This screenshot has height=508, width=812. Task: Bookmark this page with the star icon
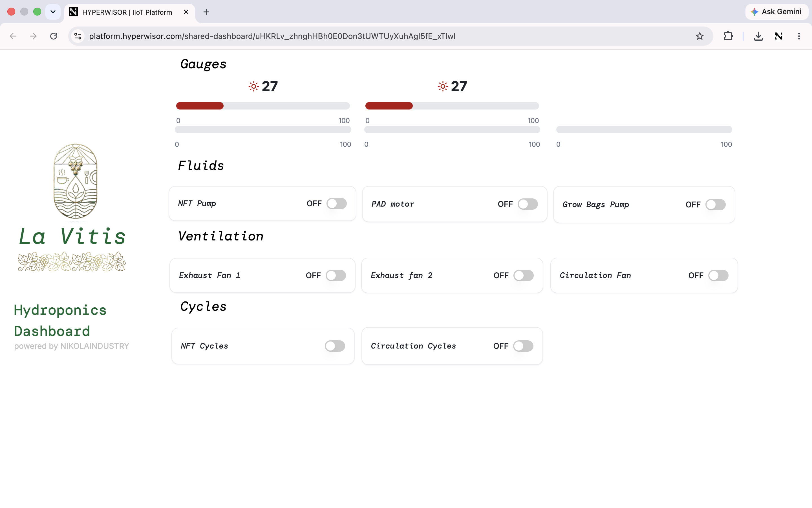click(x=699, y=36)
